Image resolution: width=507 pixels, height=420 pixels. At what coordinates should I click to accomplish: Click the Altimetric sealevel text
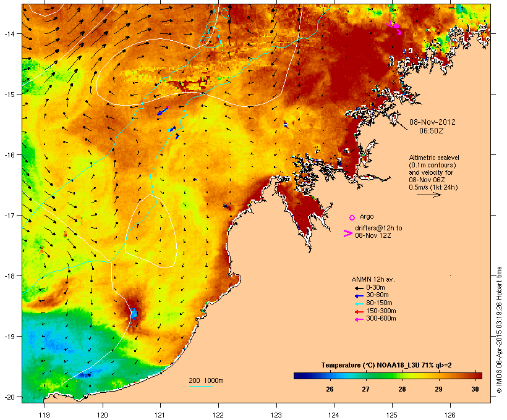[434, 157]
